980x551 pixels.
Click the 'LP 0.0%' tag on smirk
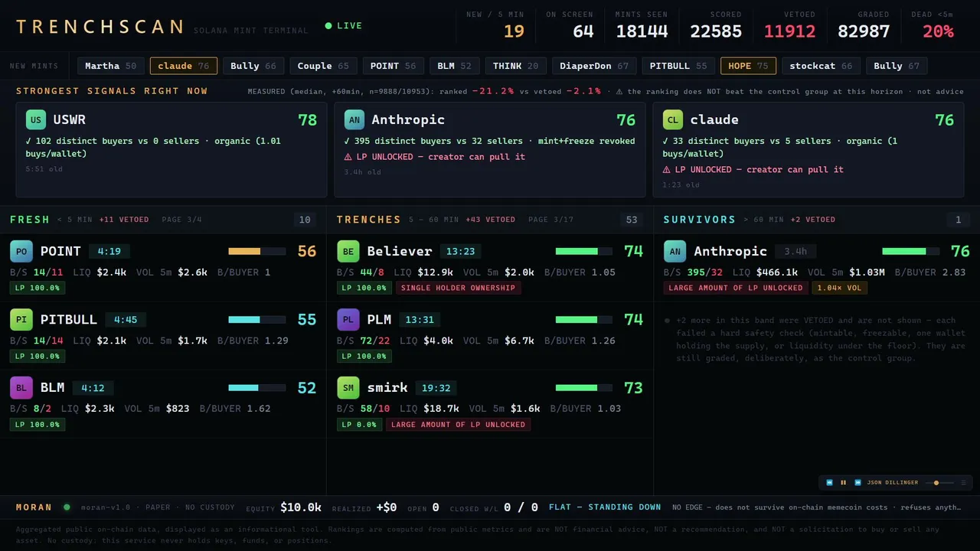pos(359,425)
